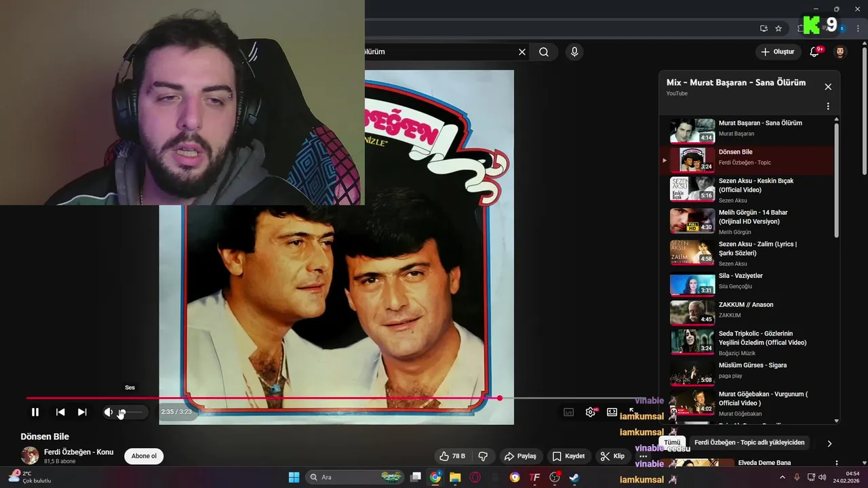The image size is (868, 488).
Task: Select Ferdi Özbeğen - Topic adlı yükleyiciden chip
Action: click(x=749, y=443)
